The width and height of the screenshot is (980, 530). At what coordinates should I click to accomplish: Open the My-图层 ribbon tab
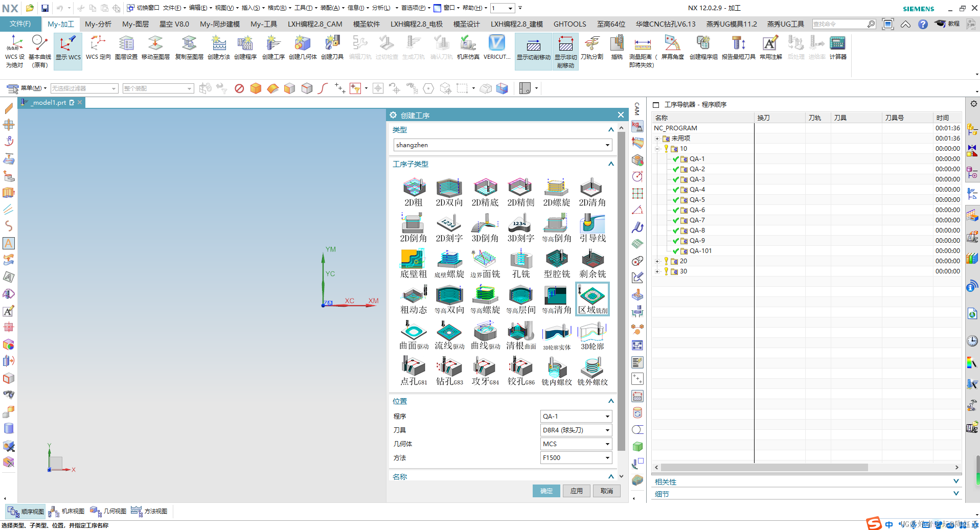pos(135,24)
